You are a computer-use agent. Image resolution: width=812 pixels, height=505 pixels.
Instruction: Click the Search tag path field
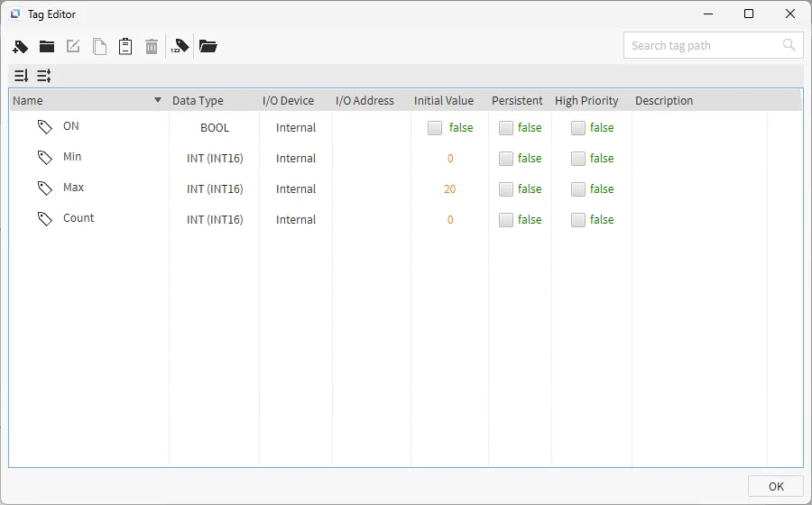[x=702, y=45]
